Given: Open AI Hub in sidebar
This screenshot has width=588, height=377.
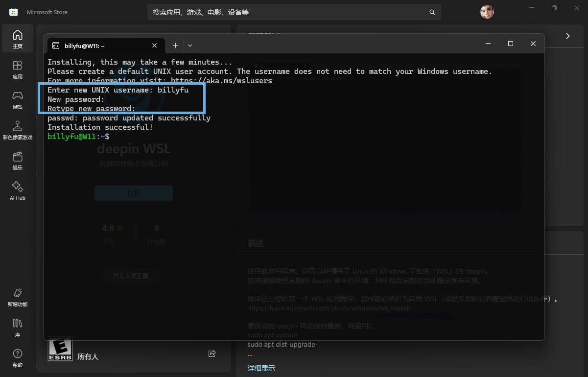Looking at the screenshot, I should tap(18, 191).
